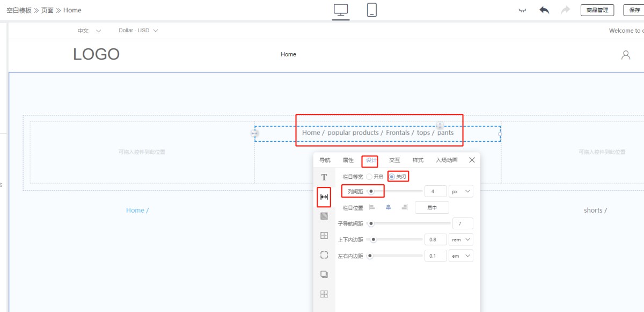The height and width of the screenshot is (312, 644).
Task: Click the 商品管理 button
Action: click(597, 10)
